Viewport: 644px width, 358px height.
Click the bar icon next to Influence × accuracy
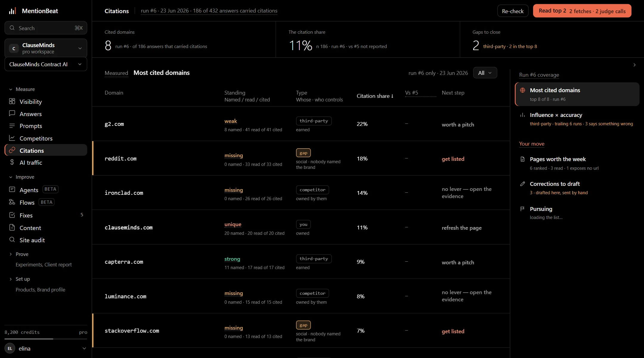tap(522, 115)
